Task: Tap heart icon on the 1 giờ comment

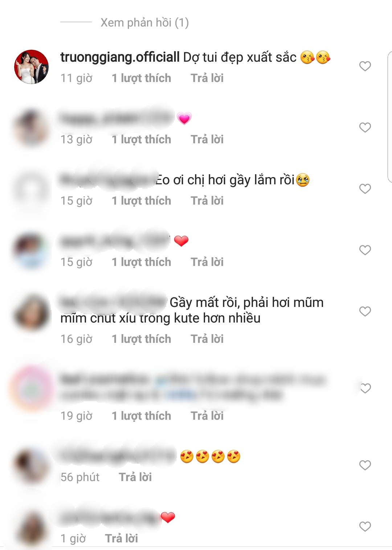Action: 365,526
